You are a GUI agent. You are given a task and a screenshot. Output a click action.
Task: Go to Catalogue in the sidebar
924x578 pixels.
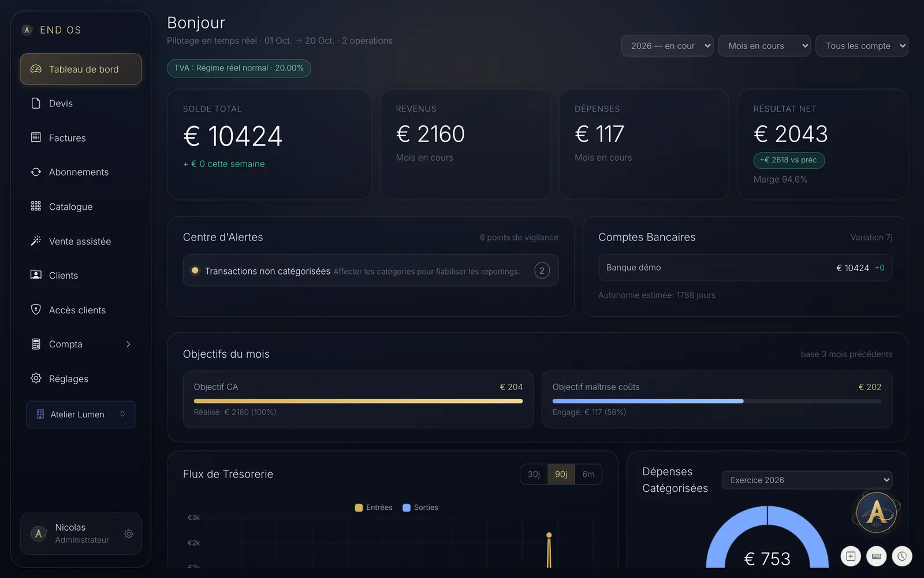[x=81, y=206]
